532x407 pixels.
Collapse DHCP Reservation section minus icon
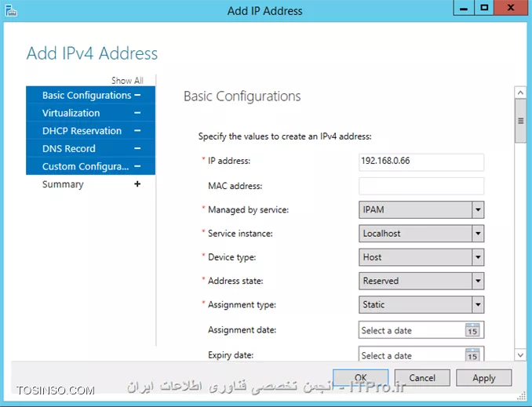tap(137, 131)
